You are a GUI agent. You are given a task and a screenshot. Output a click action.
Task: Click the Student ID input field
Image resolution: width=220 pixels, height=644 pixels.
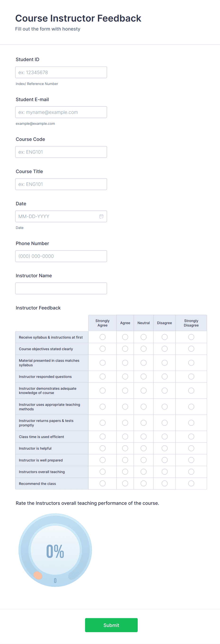coord(61,72)
